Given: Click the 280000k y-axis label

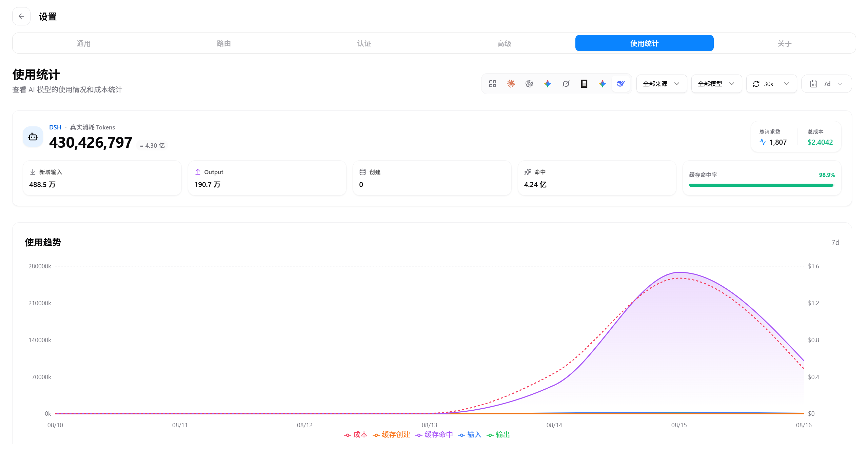Looking at the screenshot, I should [x=40, y=266].
